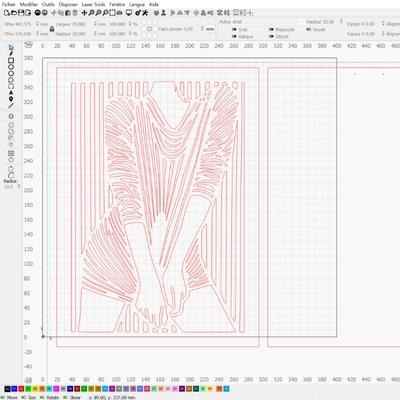
Task: Select the Draw Lines pencil tool
Action: [x=11, y=54]
